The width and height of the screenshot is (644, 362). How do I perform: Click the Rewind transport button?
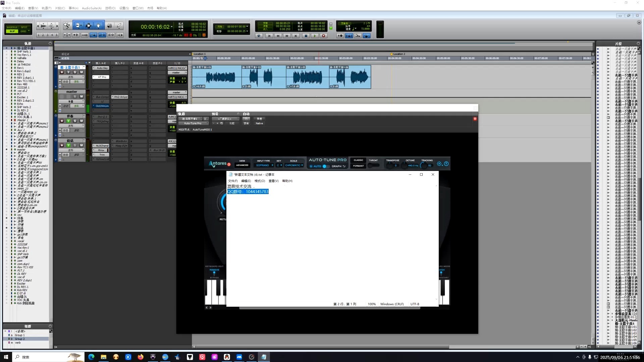click(x=278, y=36)
